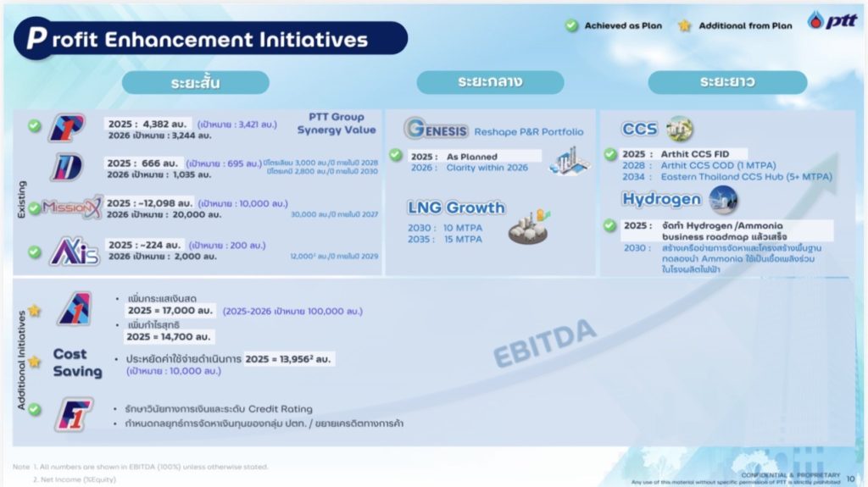The height and width of the screenshot is (487, 868).
Task: Open the Axis initiative logo
Action: pyautogui.click(x=74, y=251)
